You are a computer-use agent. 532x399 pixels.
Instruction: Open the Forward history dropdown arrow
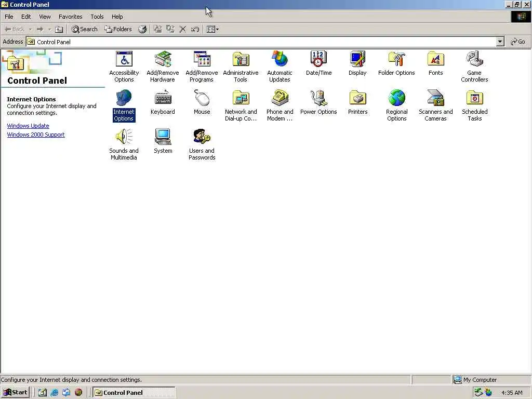pos(49,30)
